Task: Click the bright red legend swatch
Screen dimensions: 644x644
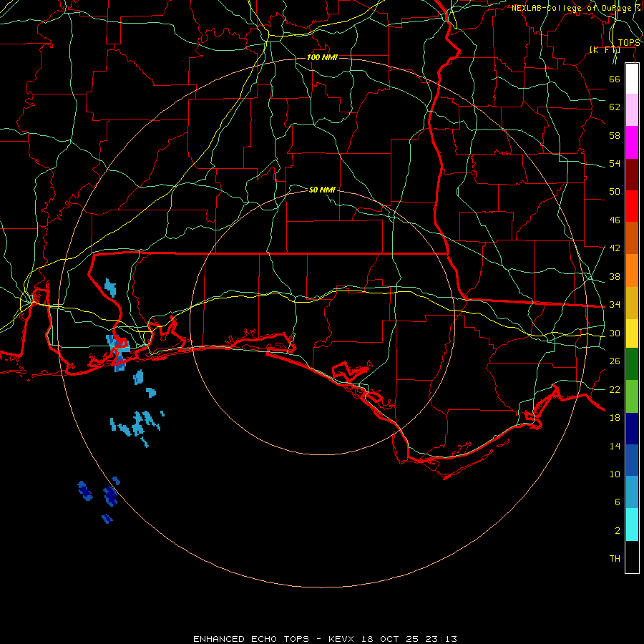Action: [x=632, y=206]
